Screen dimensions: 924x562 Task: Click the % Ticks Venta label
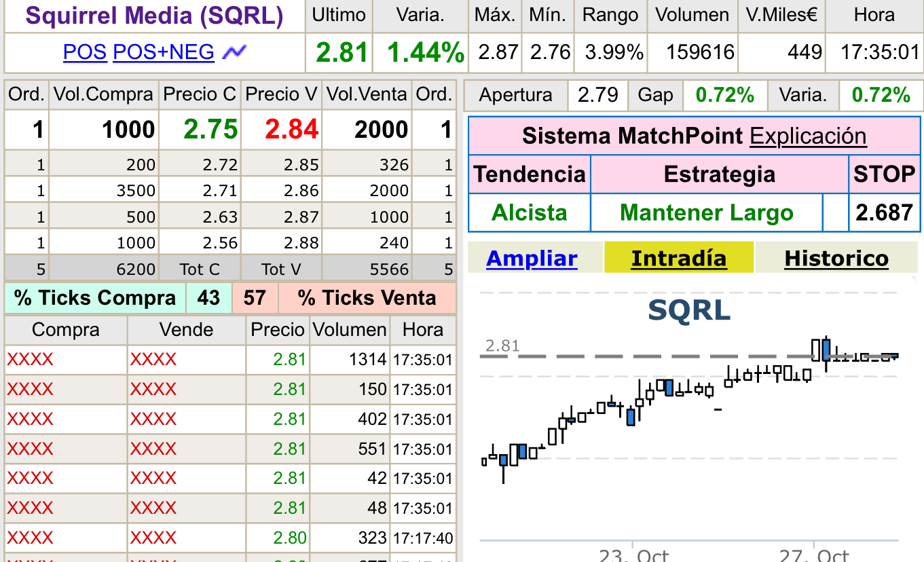367,298
